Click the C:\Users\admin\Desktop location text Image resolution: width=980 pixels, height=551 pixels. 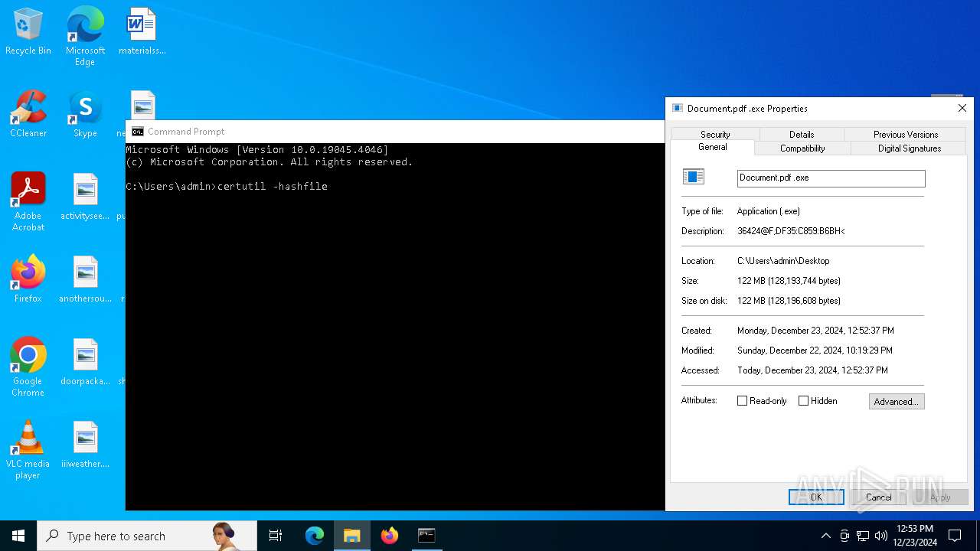(783, 261)
